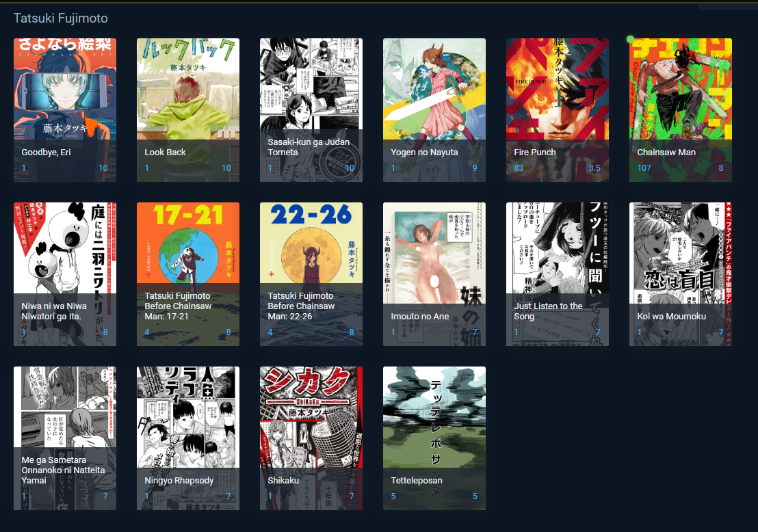Open the Chainsaw Man manga card
This screenshot has width=758, height=532.
click(681, 110)
